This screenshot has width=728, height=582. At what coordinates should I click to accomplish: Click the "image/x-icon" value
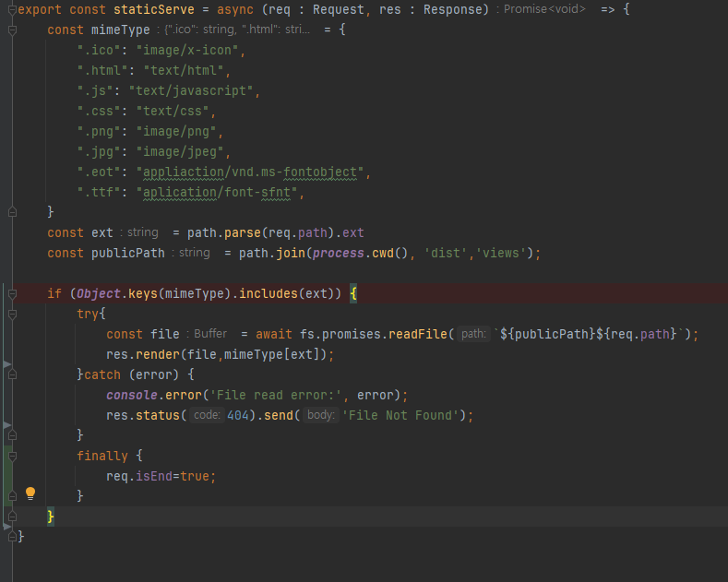click(187, 50)
